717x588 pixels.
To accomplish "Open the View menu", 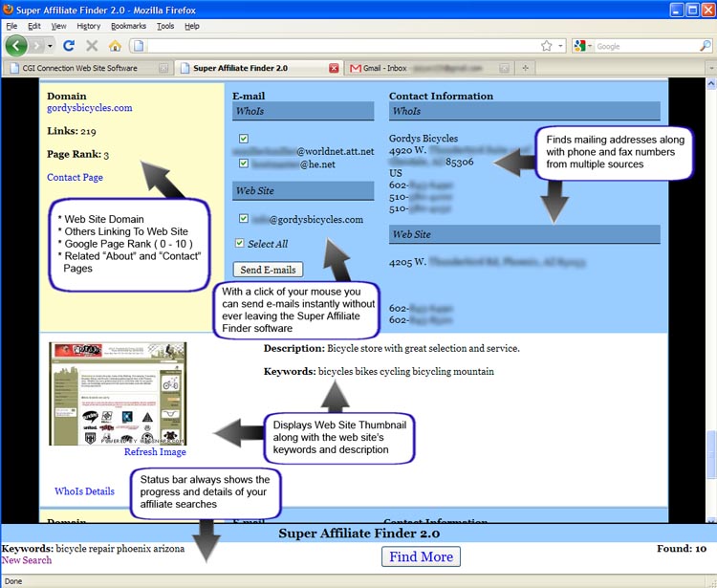I will coord(58,26).
